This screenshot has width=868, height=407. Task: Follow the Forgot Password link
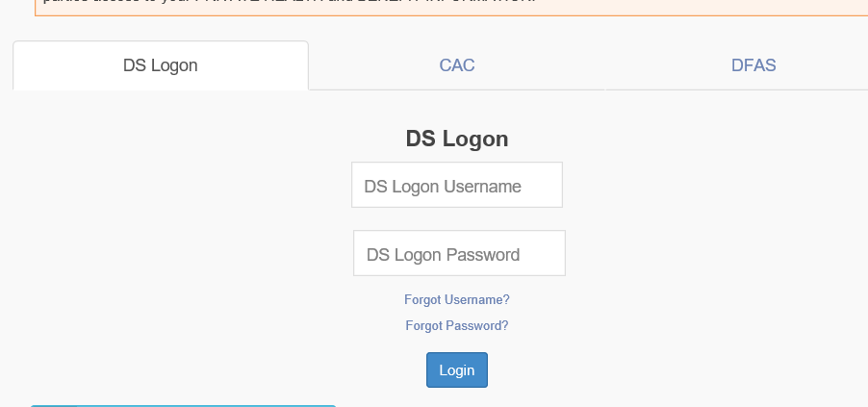(x=457, y=326)
